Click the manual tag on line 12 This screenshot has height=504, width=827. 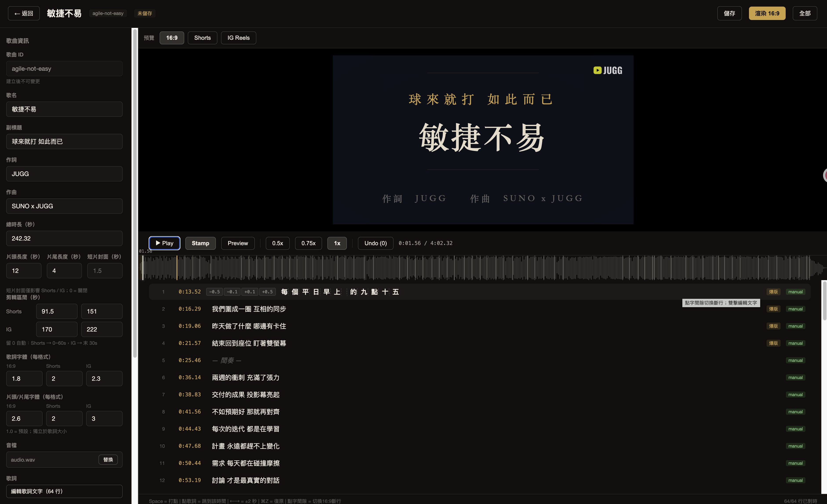tap(795, 480)
